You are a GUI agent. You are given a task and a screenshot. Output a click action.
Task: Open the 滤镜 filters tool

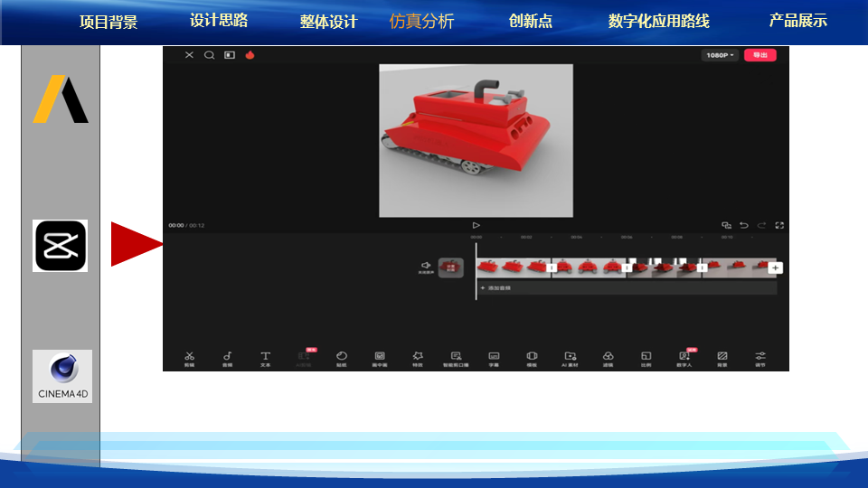(x=609, y=358)
